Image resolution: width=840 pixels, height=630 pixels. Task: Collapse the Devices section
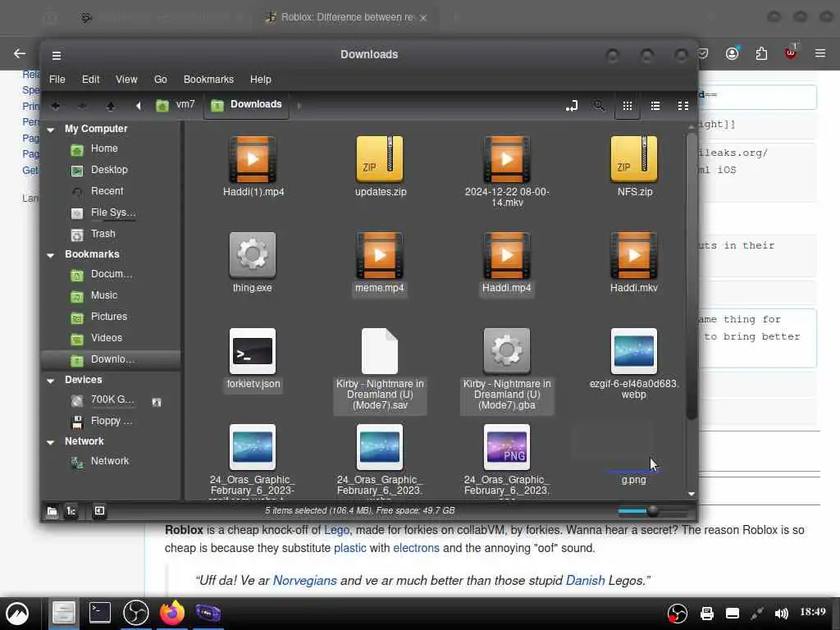51,381
